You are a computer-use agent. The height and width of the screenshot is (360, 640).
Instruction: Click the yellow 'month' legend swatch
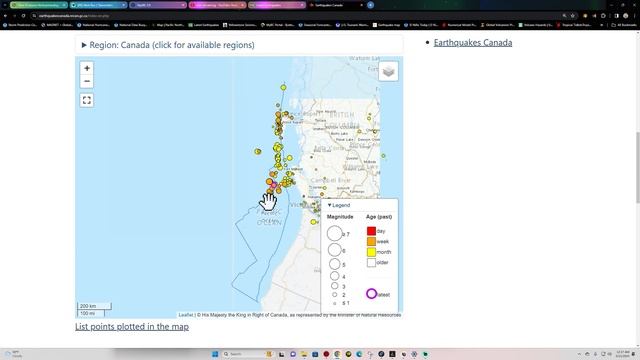click(371, 252)
